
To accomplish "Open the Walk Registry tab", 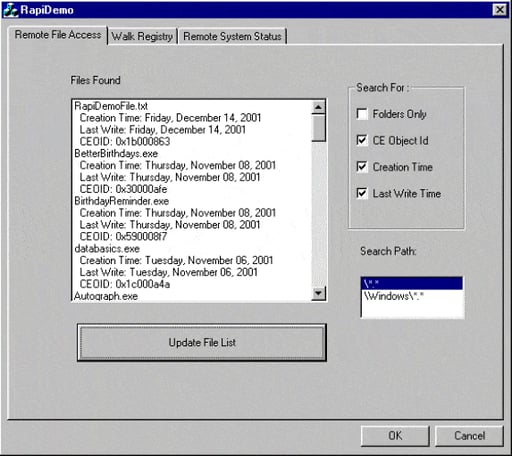I will tap(142, 36).
